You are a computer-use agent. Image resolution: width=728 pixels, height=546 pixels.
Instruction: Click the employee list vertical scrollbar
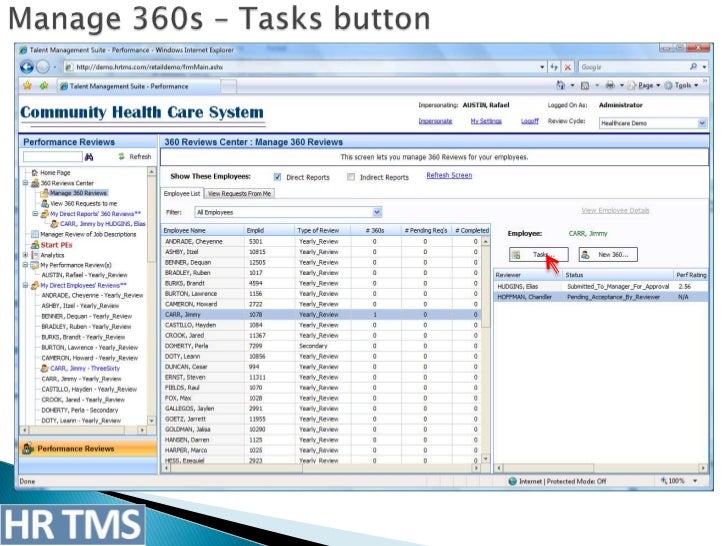click(x=486, y=350)
